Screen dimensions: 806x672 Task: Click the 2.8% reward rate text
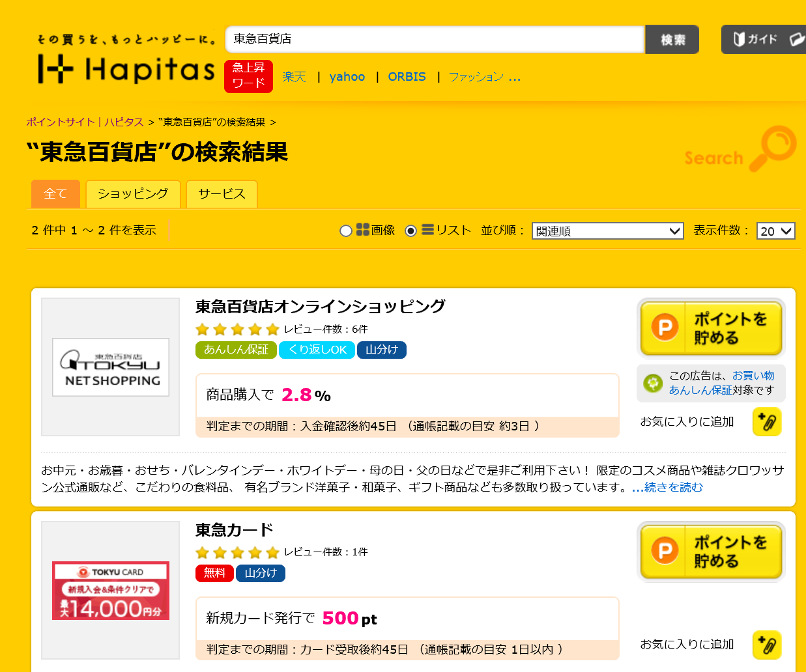[306, 395]
